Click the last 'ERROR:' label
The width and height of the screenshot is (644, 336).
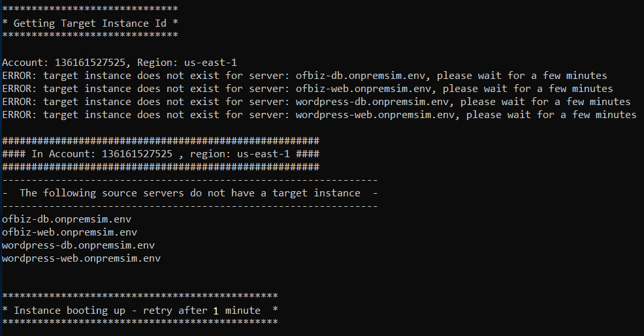tap(20, 115)
